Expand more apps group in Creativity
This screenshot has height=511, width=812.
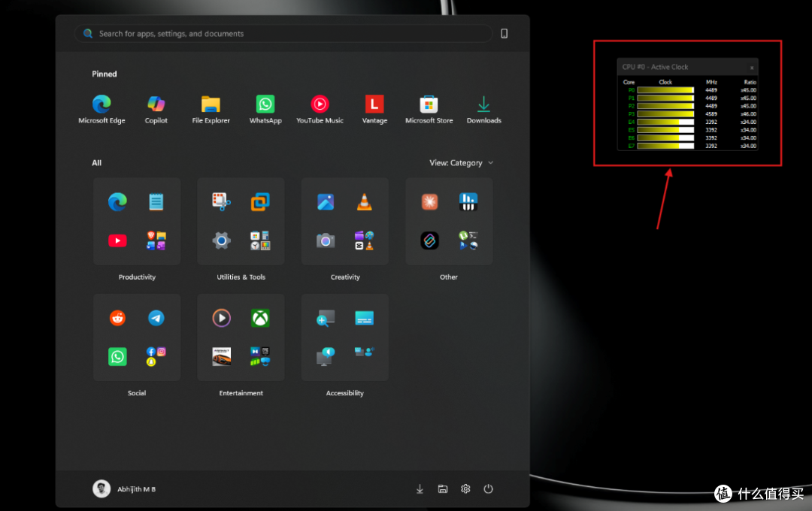point(364,240)
